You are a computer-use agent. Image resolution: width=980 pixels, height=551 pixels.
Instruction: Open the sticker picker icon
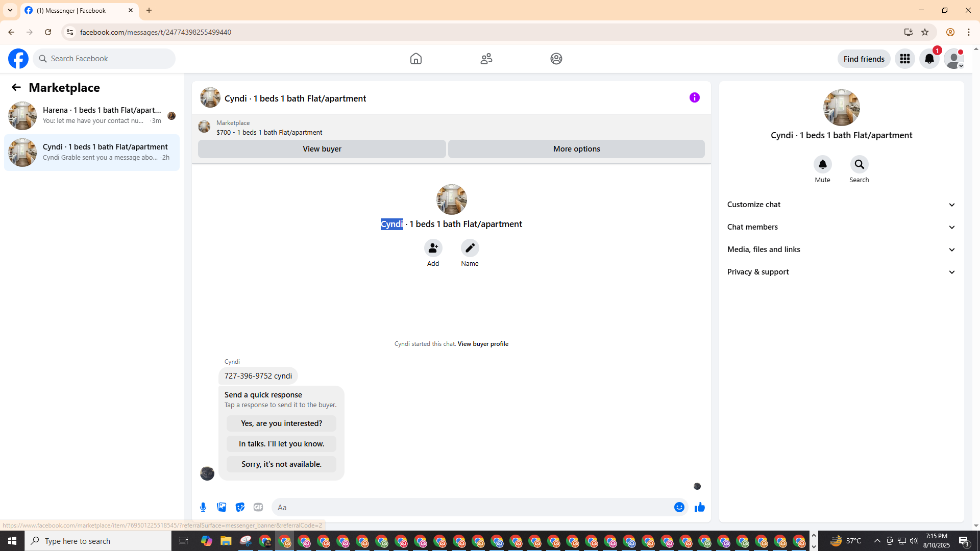click(240, 507)
